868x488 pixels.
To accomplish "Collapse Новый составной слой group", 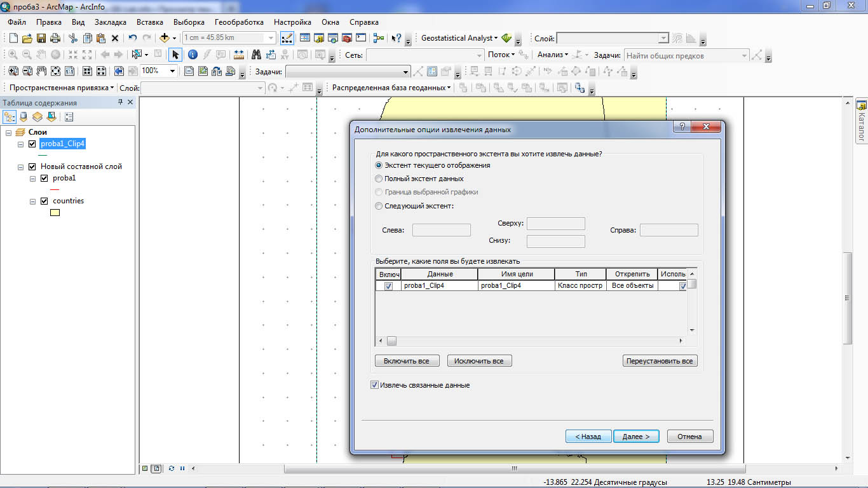I will point(21,166).
